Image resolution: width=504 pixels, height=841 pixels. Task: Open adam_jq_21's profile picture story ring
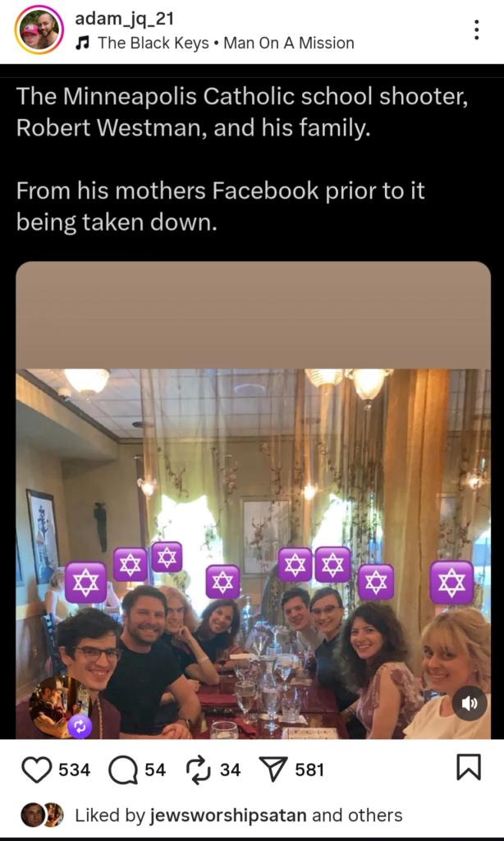coord(38,30)
